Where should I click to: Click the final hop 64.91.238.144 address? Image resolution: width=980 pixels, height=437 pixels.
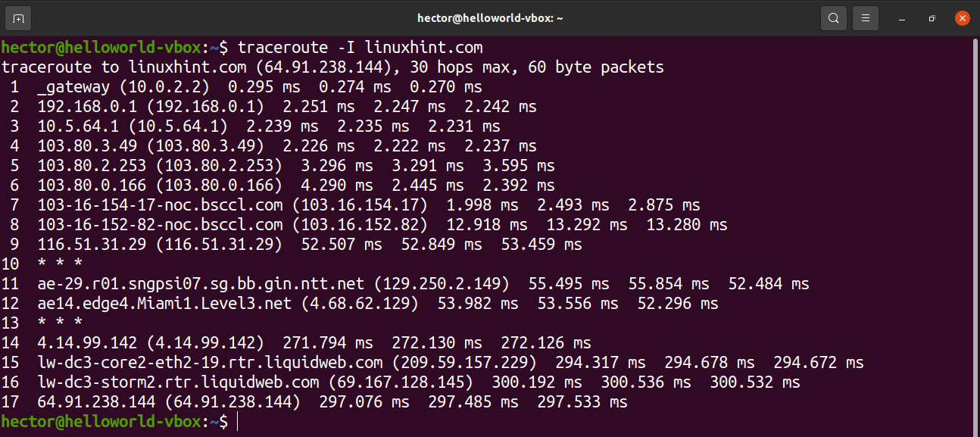pos(92,402)
